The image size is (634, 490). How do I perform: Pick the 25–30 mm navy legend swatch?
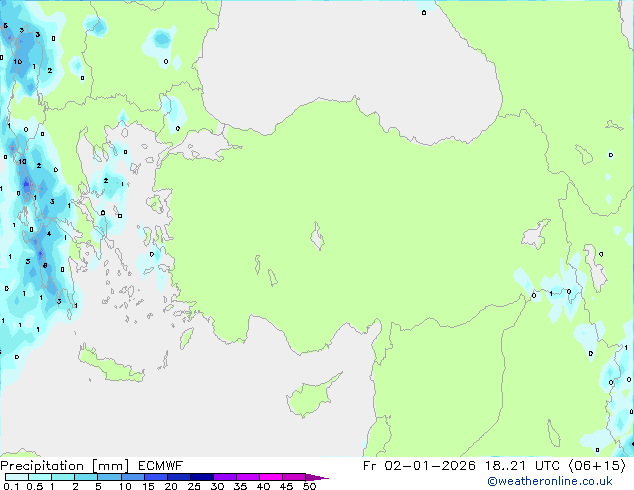click(201, 477)
